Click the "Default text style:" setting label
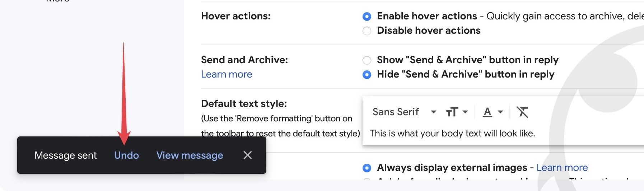644x191 pixels. (x=244, y=104)
